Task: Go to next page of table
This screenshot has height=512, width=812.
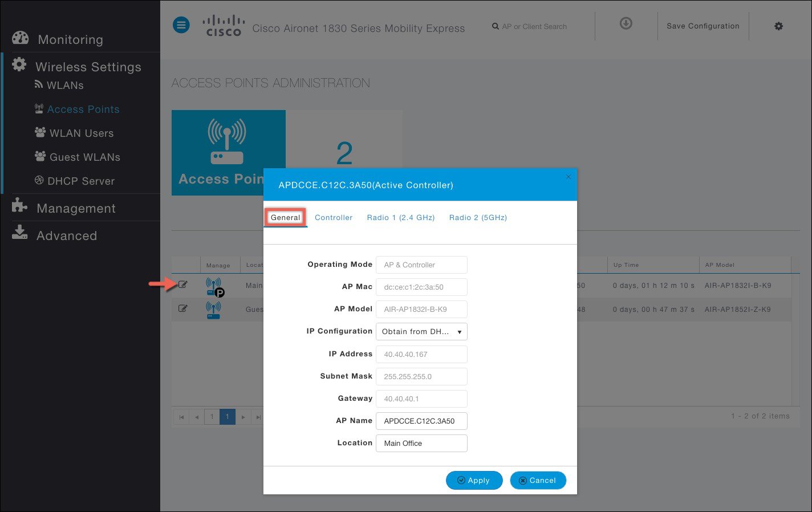Action: (x=243, y=417)
